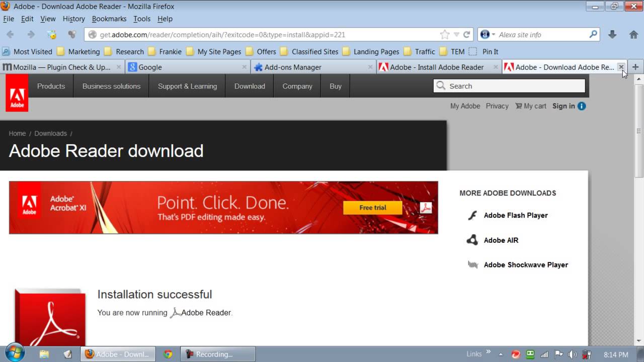Viewport: 644px width, 362px height.
Task: Open the History menu
Action: tap(74, 19)
